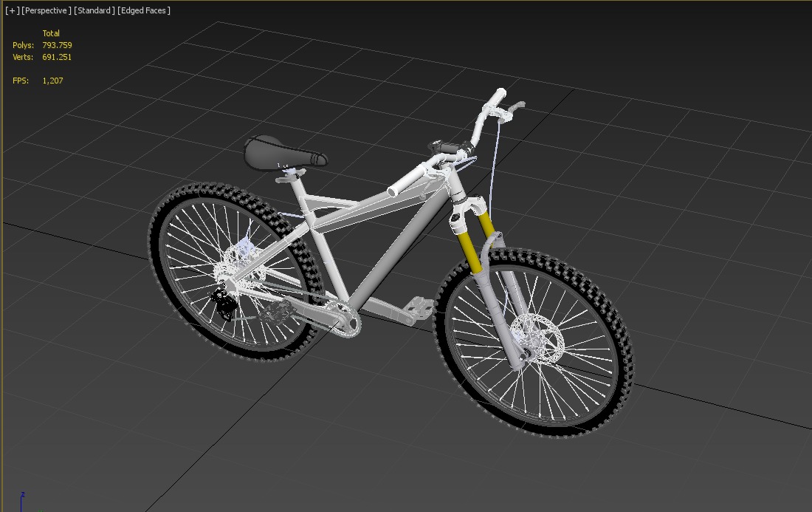Open the Perspective viewport label menu
The height and width of the screenshot is (512, 812).
tap(46, 10)
